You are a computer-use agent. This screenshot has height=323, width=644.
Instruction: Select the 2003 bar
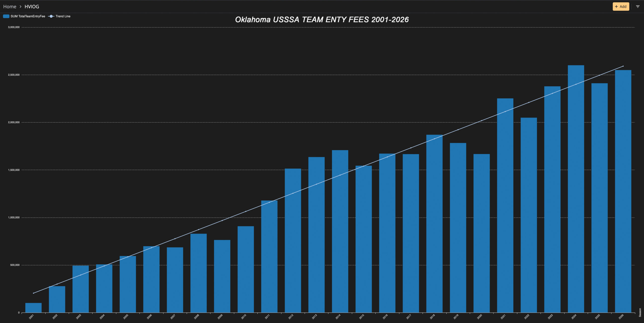(80, 289)
